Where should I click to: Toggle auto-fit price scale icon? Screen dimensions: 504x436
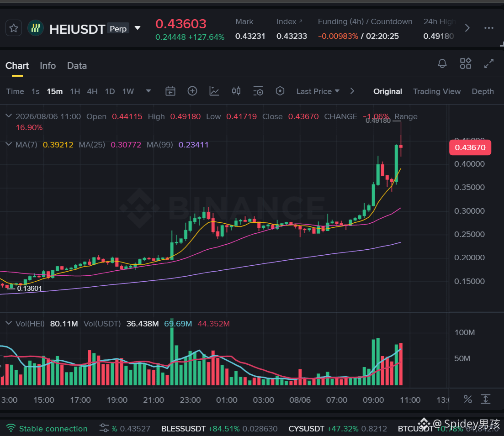(x=486, y=399)
